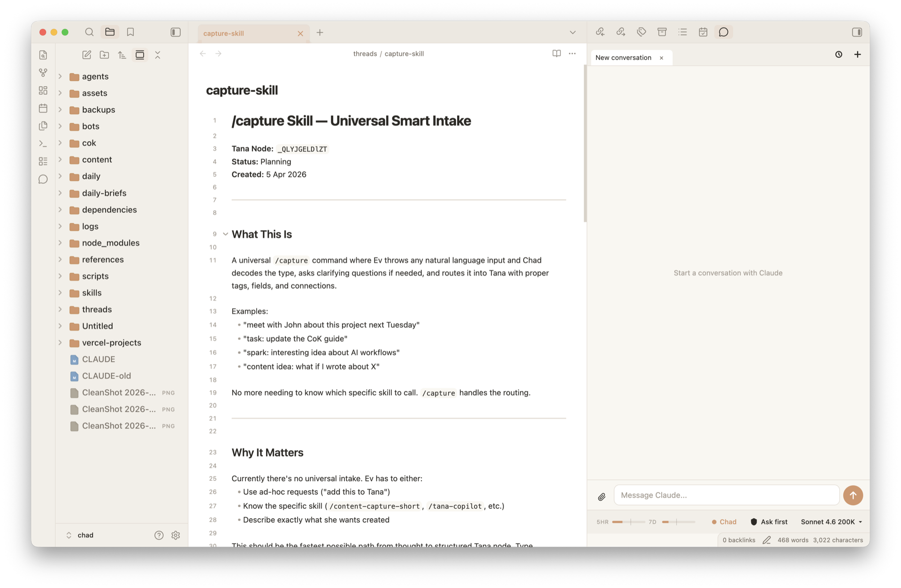Viewport: 901px width, 588px height.
Task: Open the 0 backlinks status item
Action: coord(739,540)
